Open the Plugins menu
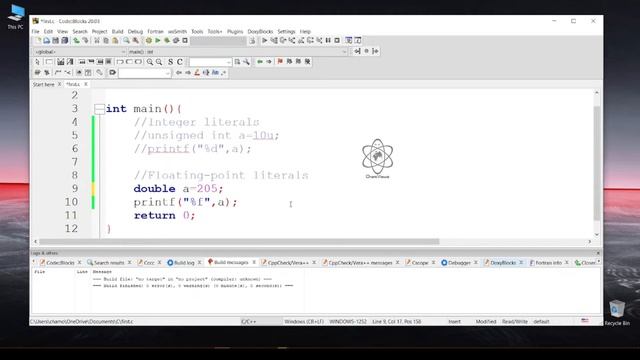 tap(235, 31)
